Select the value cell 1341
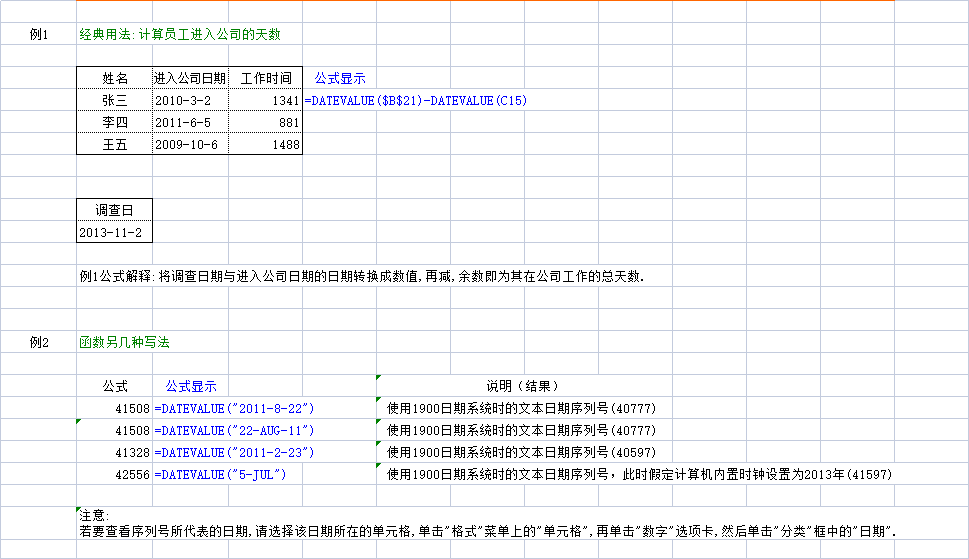Viewport: 969px width, 559px height. click(266, 100)
